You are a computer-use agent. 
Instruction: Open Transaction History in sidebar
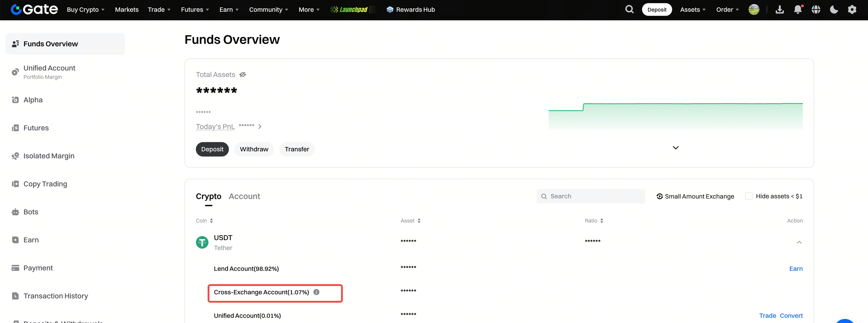56,296
